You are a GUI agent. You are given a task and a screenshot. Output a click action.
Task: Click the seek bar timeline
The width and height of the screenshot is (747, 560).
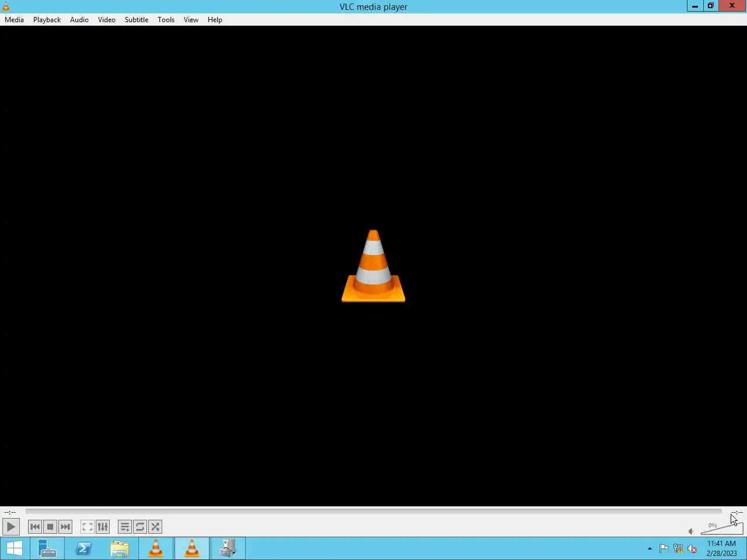pyautogui.click(x=373, y=512)
